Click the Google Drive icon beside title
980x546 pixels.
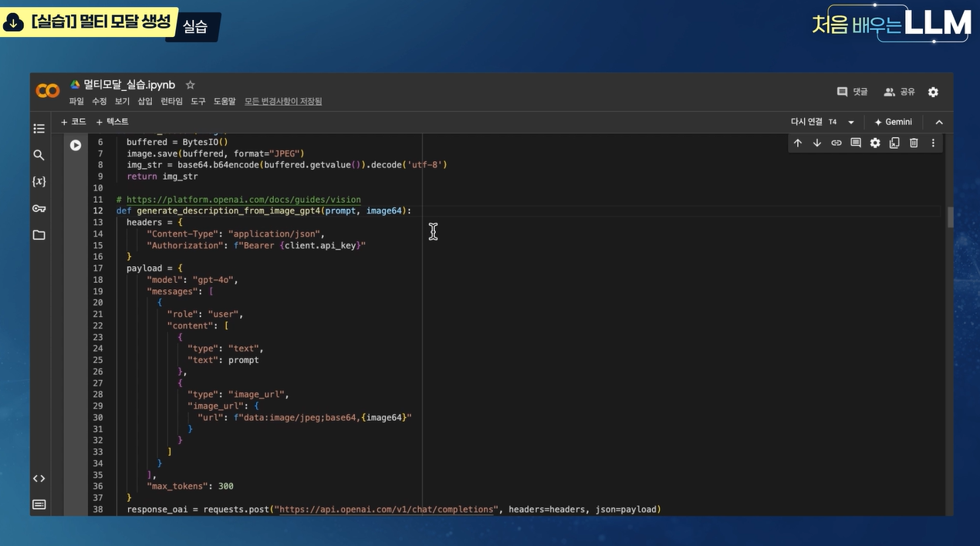coord(76,85)
